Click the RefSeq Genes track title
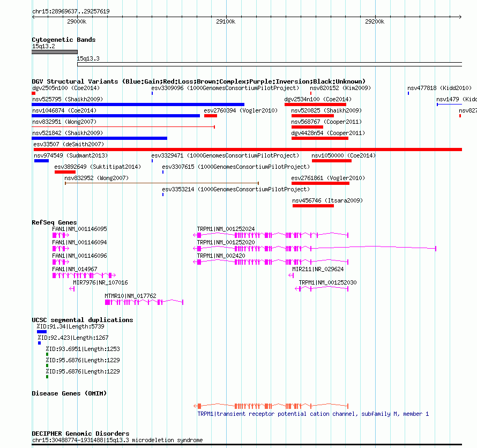Image resolution: width=477 pixels, height=448 pixels. [54, 222]
